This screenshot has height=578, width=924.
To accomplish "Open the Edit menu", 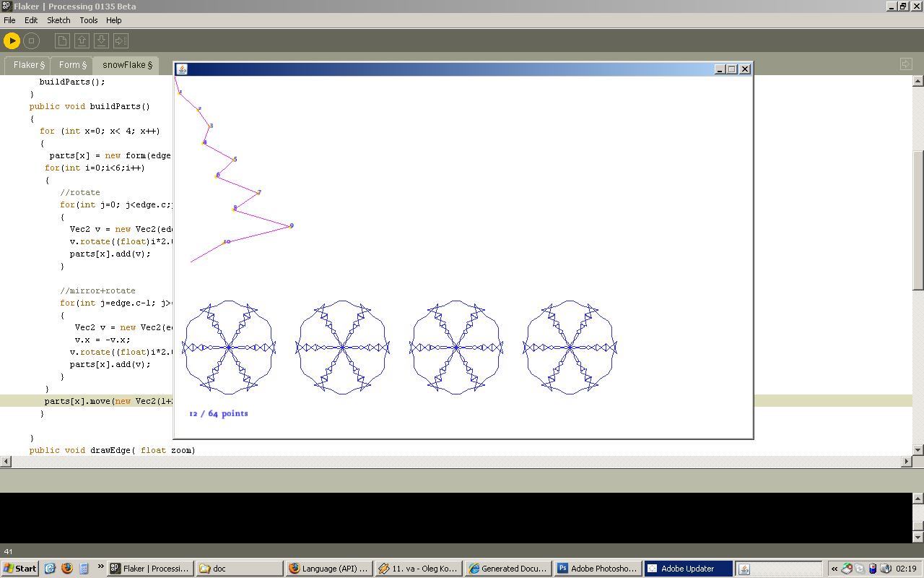I will click(31, 20).
